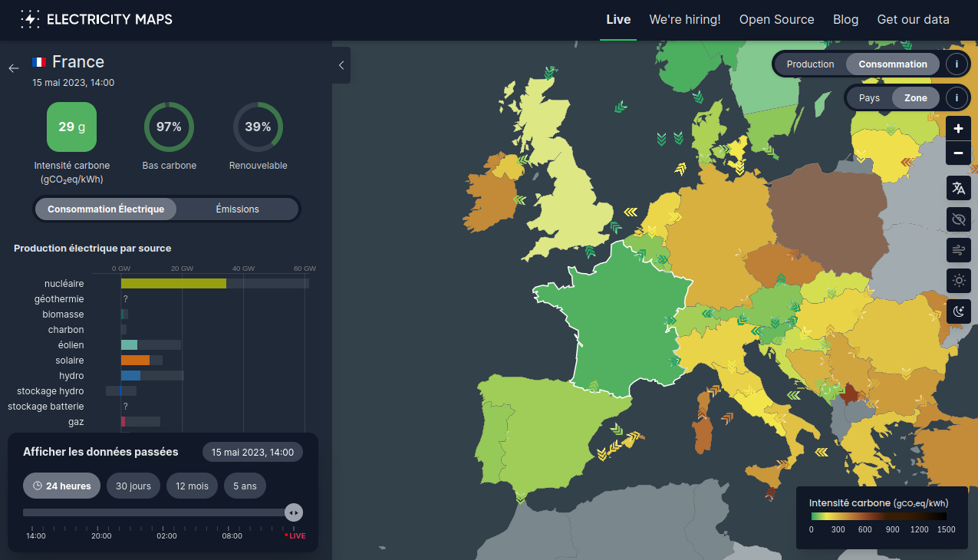
Task: Select the 30 jours time range
Action: [133, 486]
